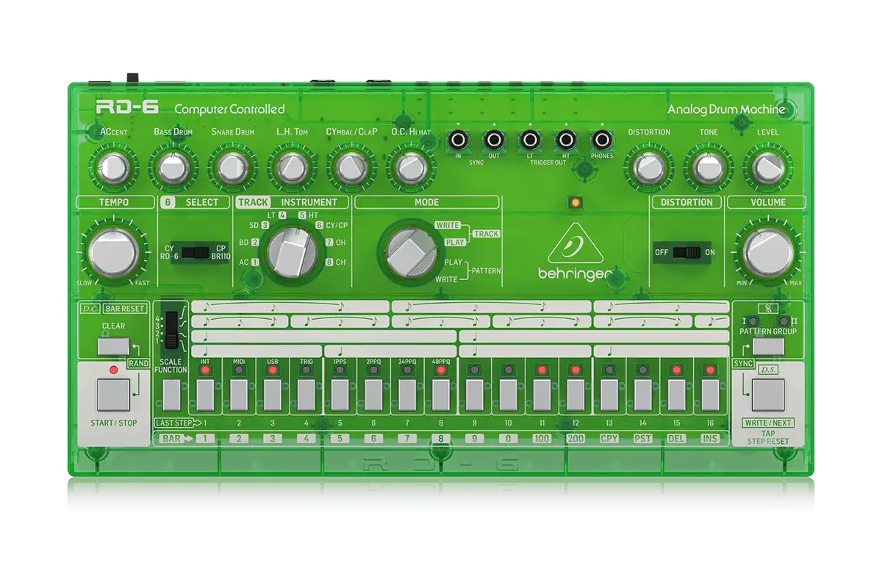Toggle the Distortion OFF/ON switch
Screen dimensions: 882x588
coord(689,252)
